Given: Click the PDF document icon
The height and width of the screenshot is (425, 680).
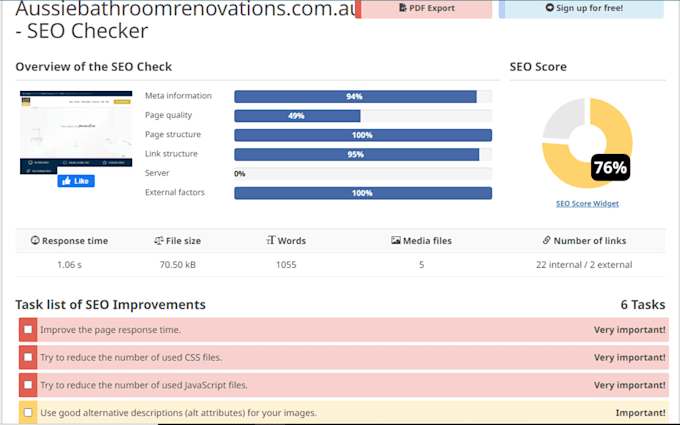Looking at the screenshot, I should point(402,8).
